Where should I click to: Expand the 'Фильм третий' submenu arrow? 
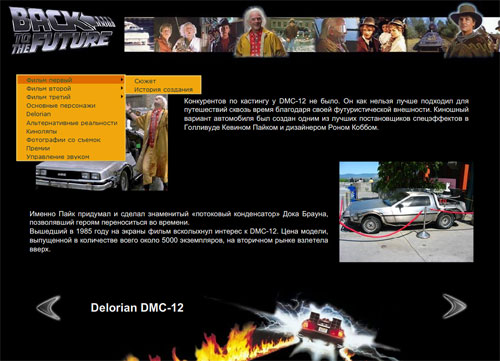(122, 97)
